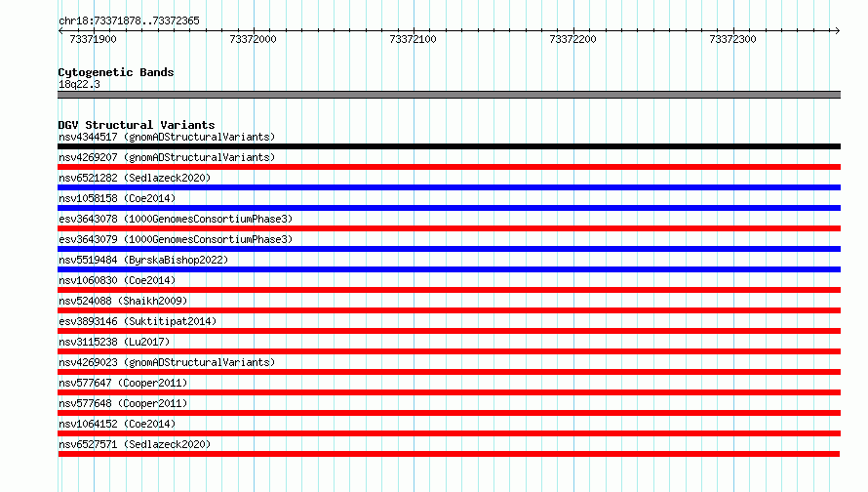This screenshot has height=492, width=868.
Task: Click ruler position 73372000
Action: coord(253,39)
